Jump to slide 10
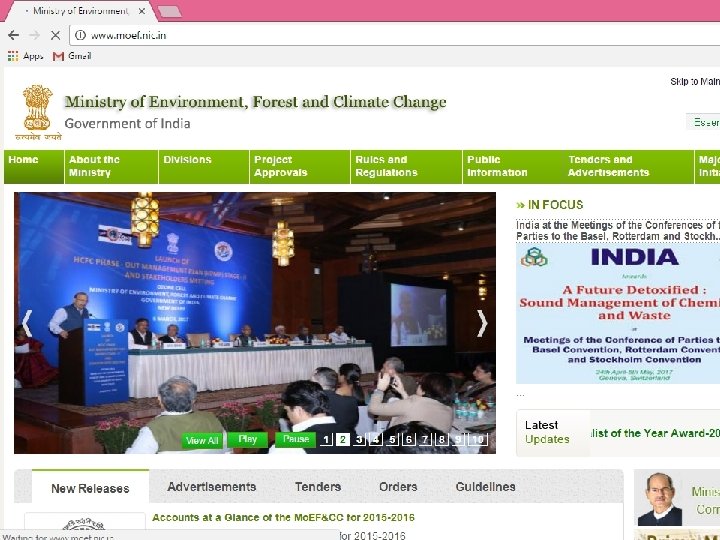The height and width of the screenshot is (540, 720). (478, 439)
